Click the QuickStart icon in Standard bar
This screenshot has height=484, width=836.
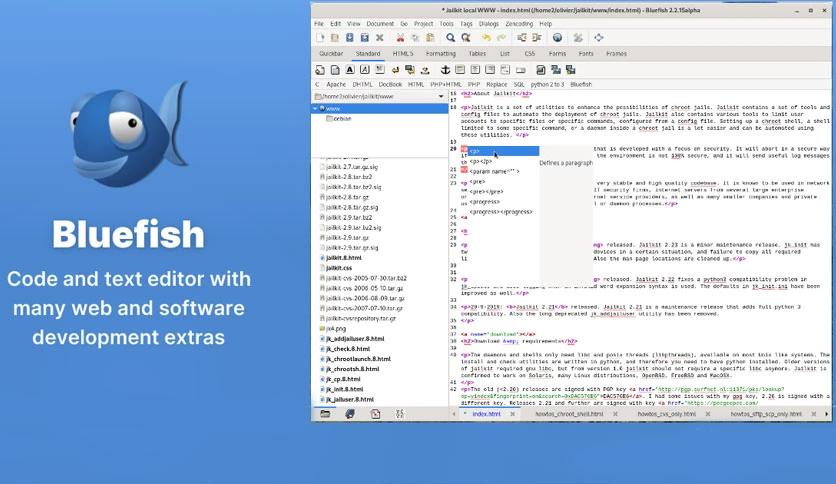[320, 70]
